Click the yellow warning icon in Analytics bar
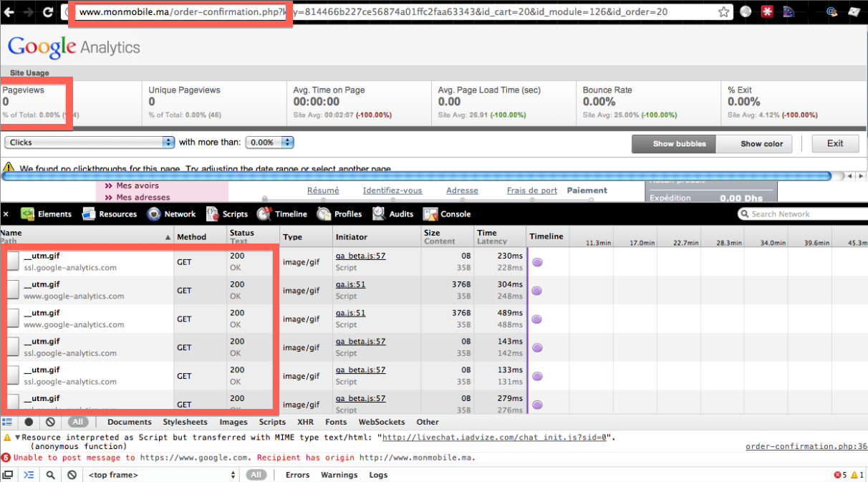 coord(9,168)
